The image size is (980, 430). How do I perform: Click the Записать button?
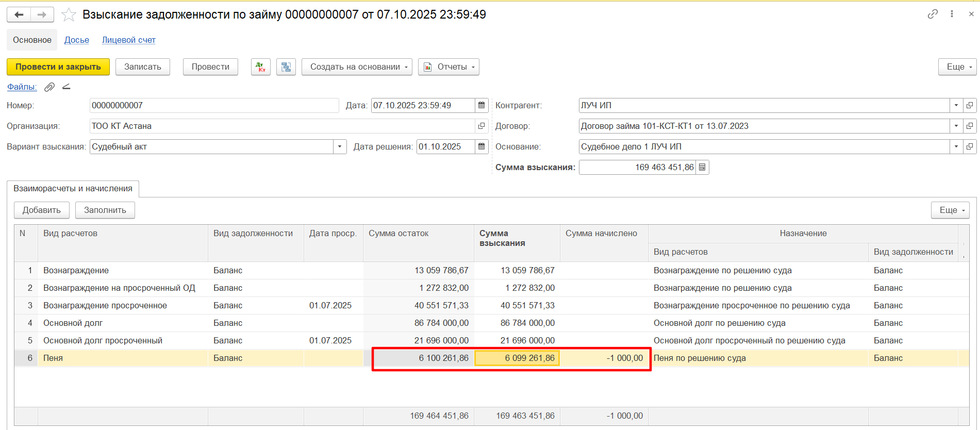pyautogui.click(x=143, y=67)
